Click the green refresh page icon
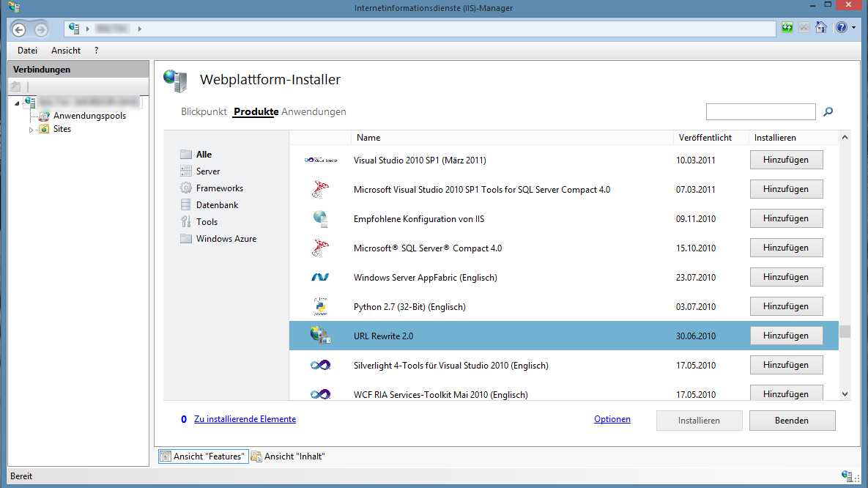Viewport: 868px width, 488px height. [x=787, y=28]
